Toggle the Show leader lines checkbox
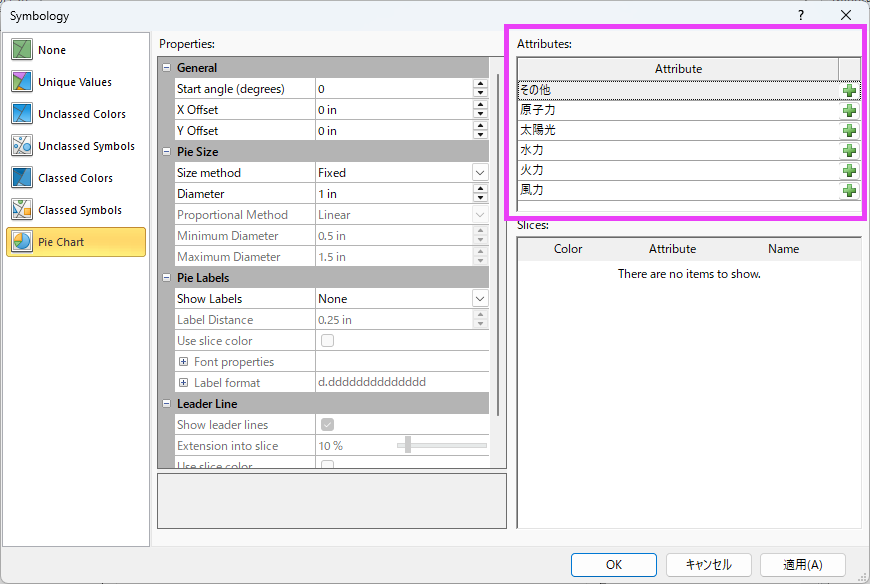Screen dimensions: 870x584 pyautogui.click(x=327, y=425)
